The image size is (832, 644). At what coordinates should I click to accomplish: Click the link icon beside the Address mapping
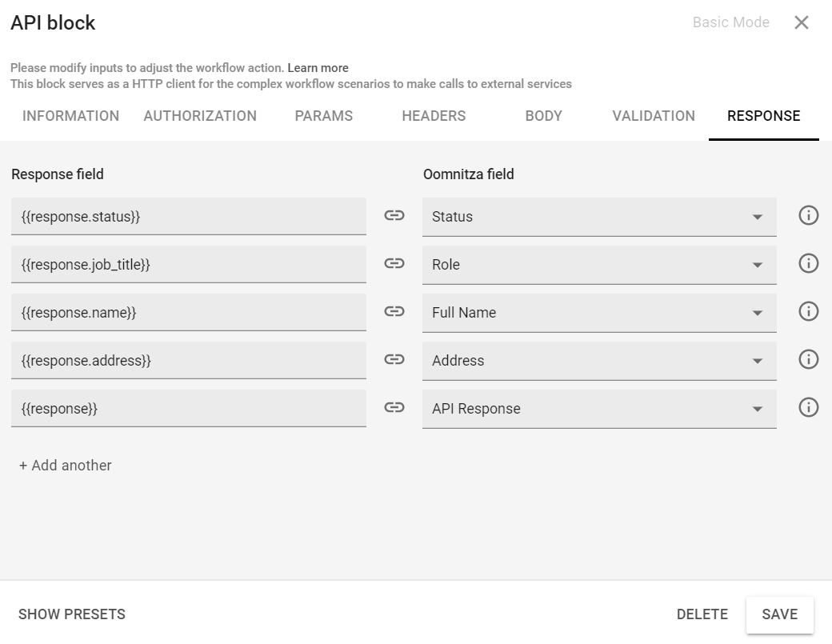(394, 360)
